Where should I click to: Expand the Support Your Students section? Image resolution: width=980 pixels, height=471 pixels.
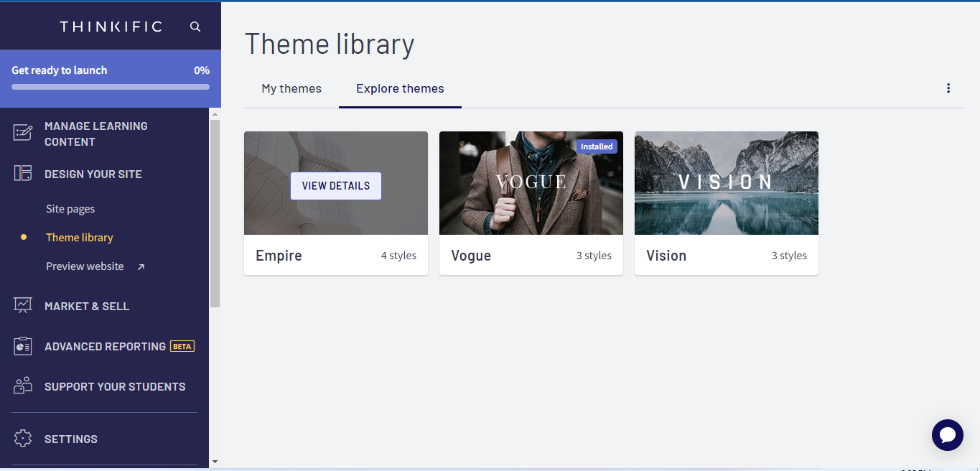coord(115,386)
